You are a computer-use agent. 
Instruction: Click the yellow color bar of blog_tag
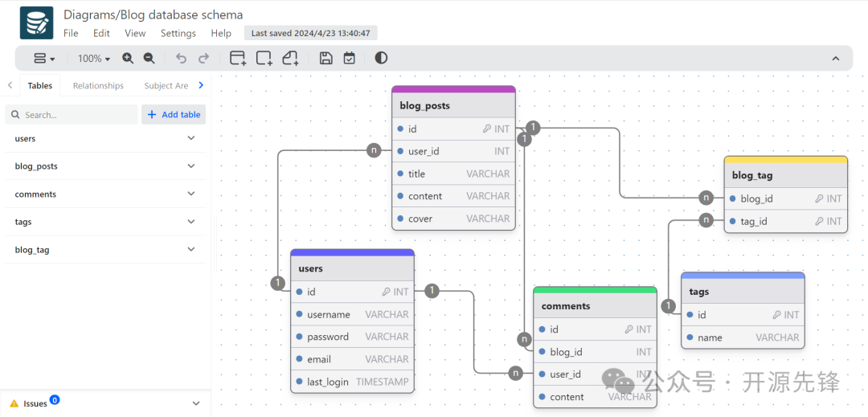pos(786,159)
